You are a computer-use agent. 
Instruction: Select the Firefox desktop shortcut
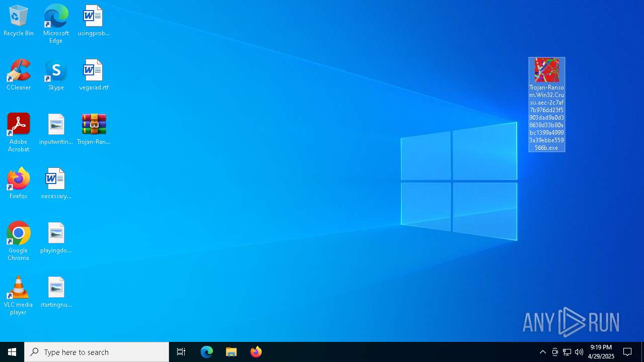[x=19, y=184]
